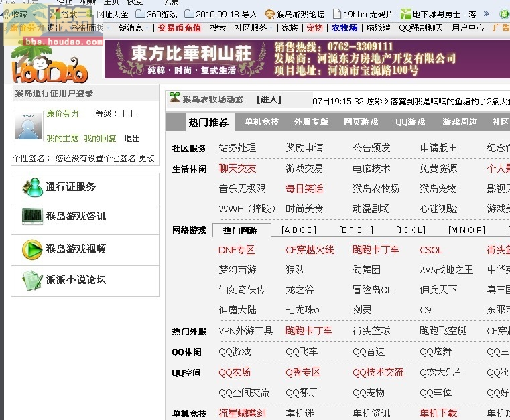Open the 梦幻西游 forum link
Image resolution: width=510 pixels, height=420 pixels.
[237, 270]
